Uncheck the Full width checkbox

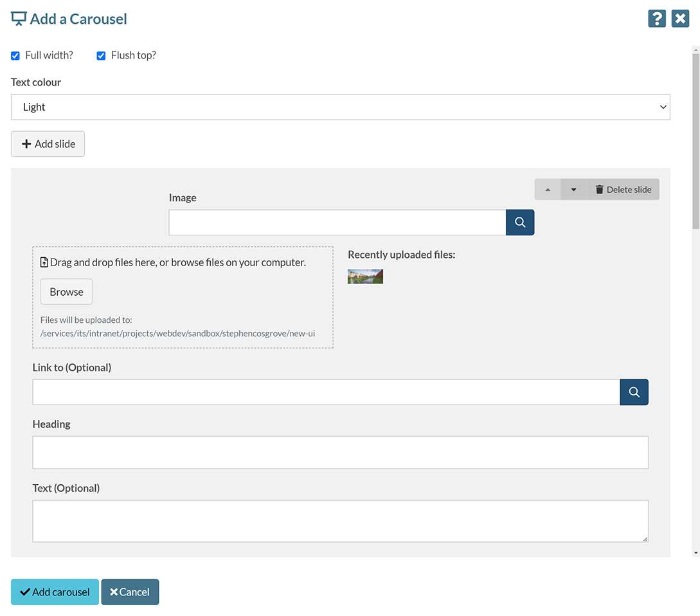tap(15, 56)
